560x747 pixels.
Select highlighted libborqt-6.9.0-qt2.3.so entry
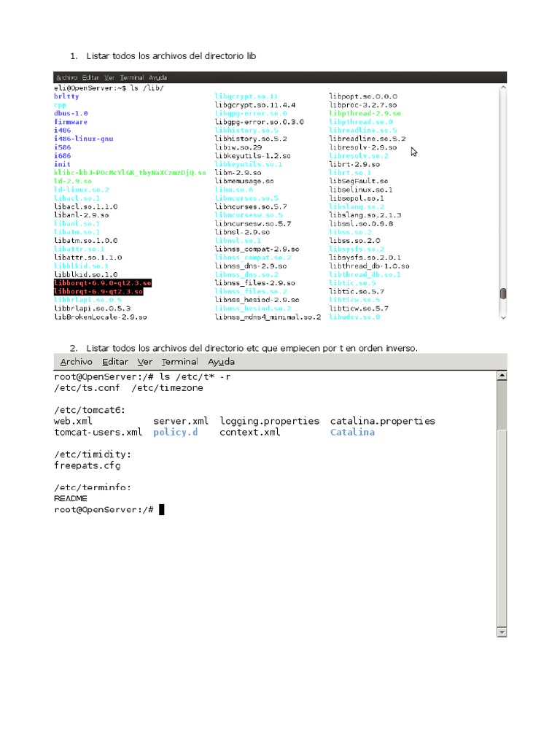103,283
